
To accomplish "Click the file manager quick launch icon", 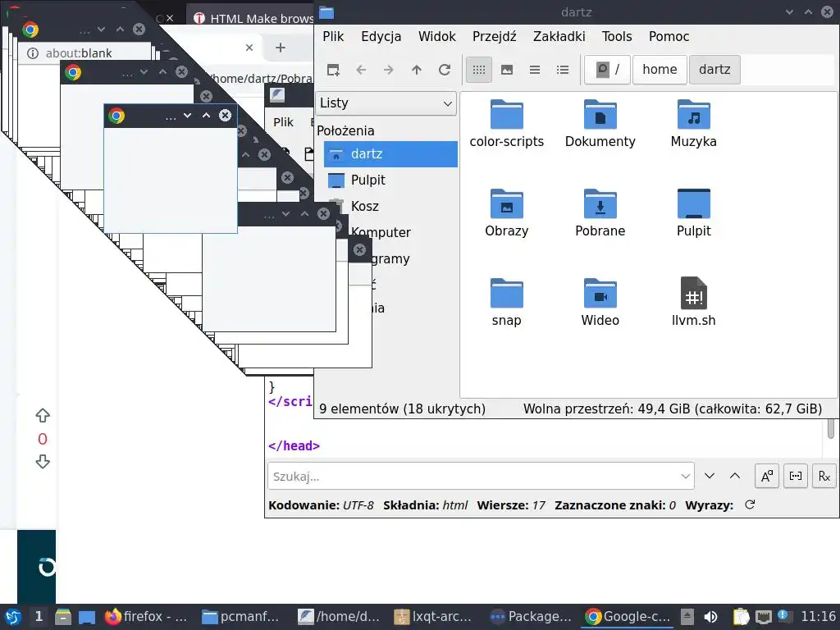I will click(62, 617).
